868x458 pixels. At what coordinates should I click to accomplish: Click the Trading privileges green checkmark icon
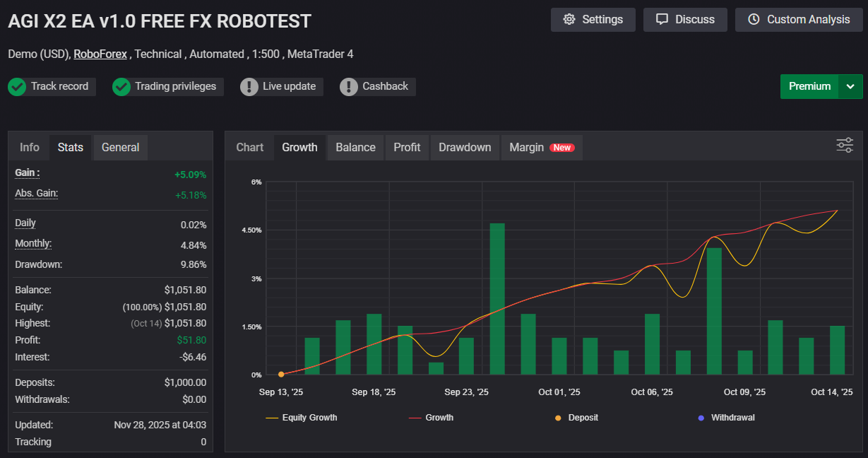point(121,87)
